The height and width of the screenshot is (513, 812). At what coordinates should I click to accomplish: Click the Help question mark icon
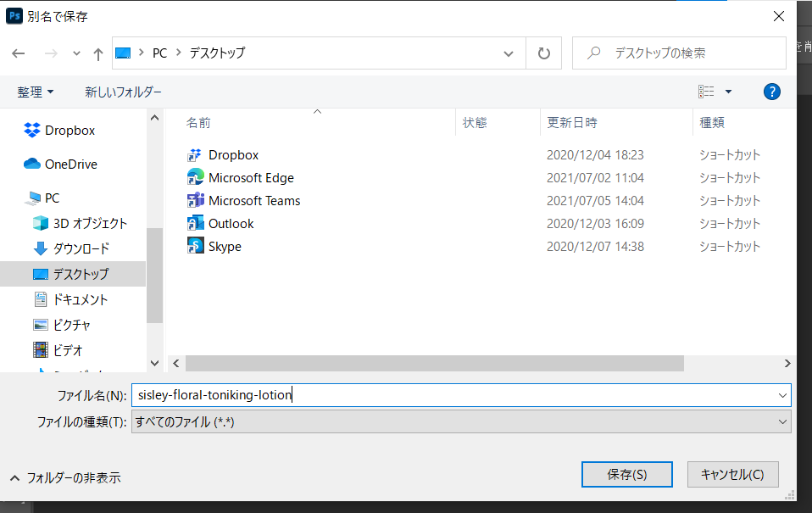[x=771, y=92]
